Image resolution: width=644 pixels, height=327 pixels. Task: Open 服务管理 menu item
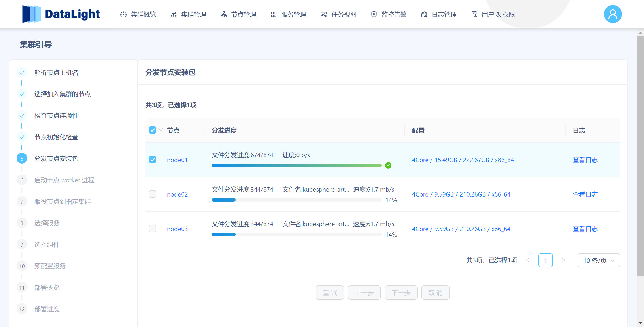289,15
